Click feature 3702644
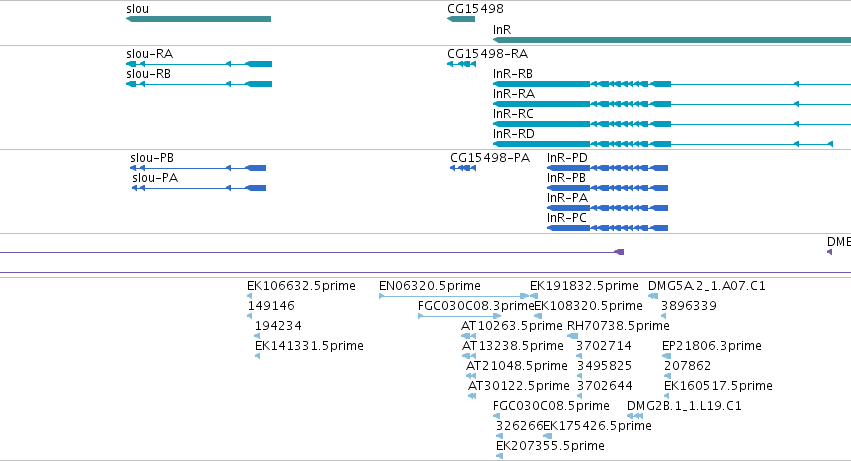 pyautogui.click(x=579, y=396)
